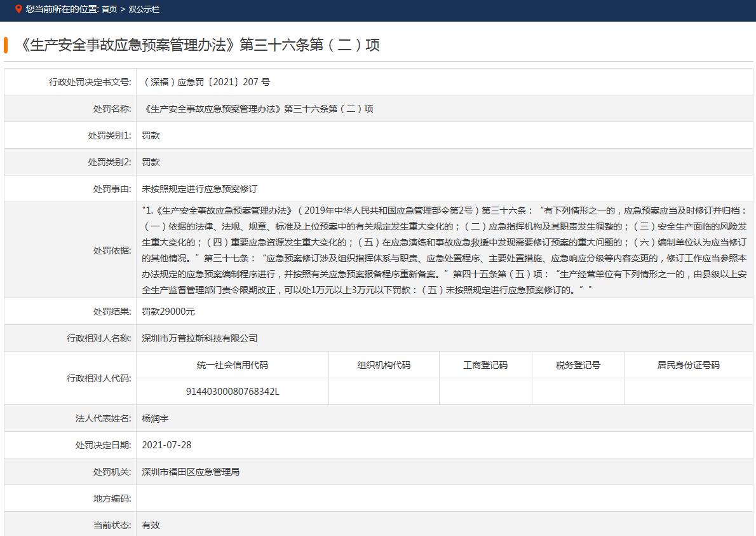Open the 首页 breadcrumb link
This screenshot has width=756, height=536.
tap(109, 10)
